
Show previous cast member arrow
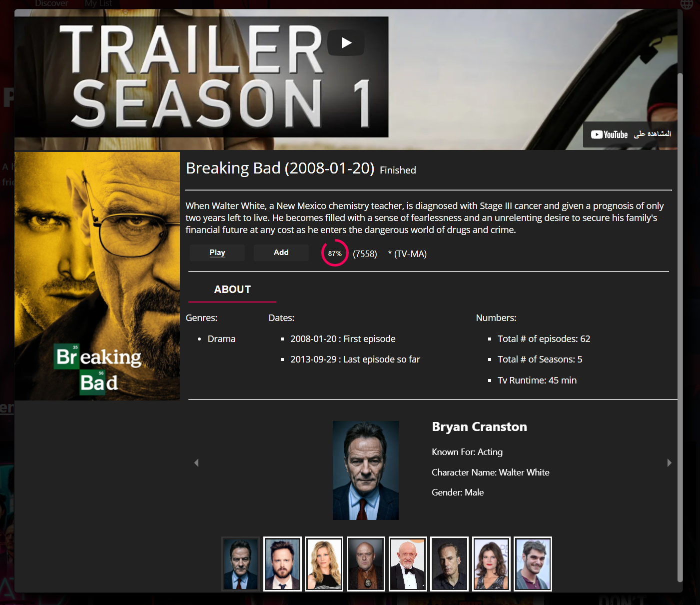click(x=196, y=463)
